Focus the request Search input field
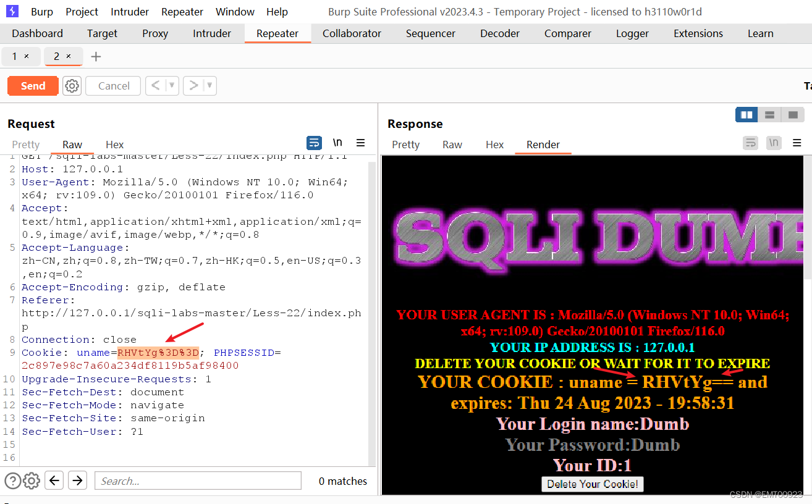This screenshot has height=504, width=812. (x=198, y=481)
